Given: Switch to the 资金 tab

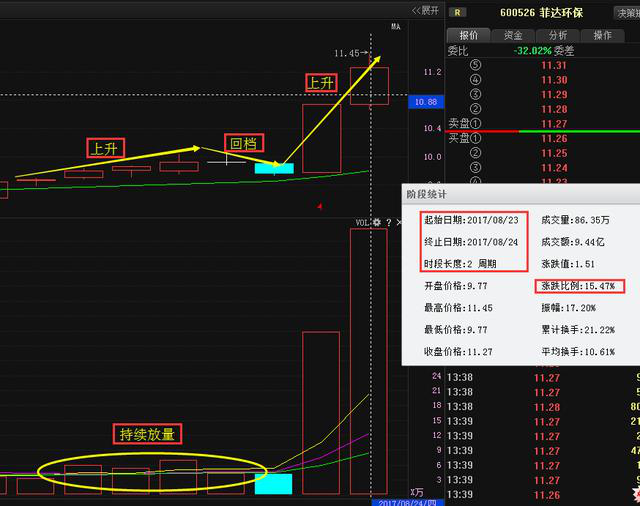Looking at the screenshot, I should coord(514,35).
